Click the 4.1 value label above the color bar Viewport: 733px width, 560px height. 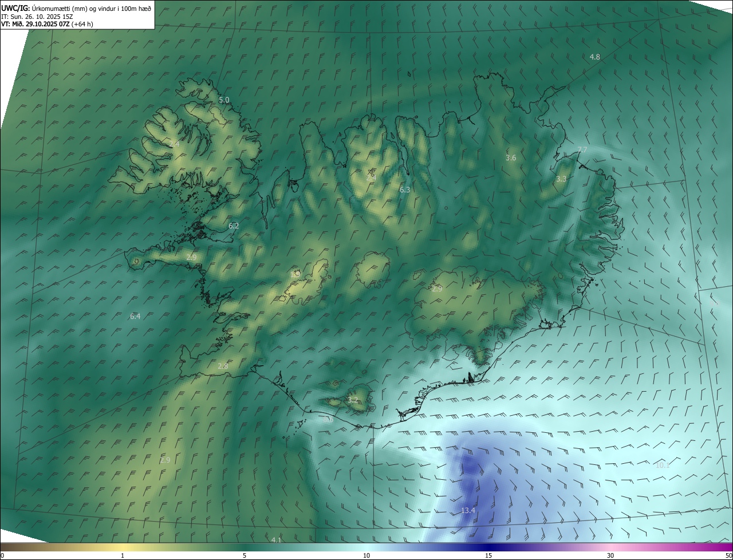click(x=277, y=540)
